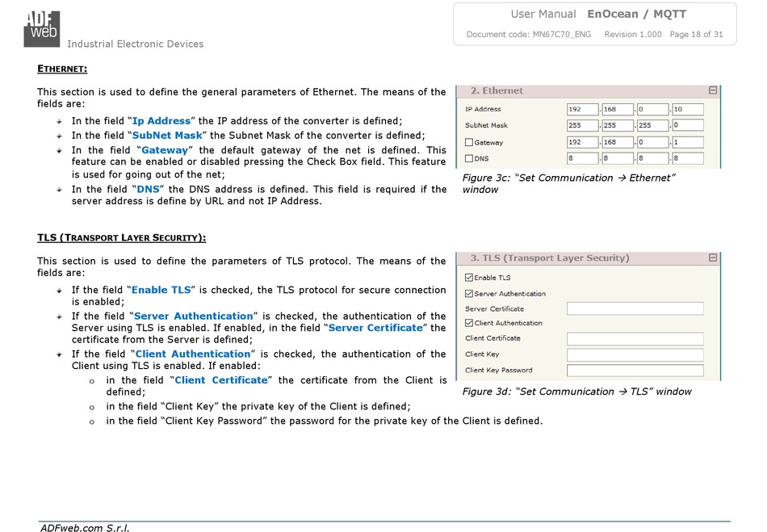Click the Client Key input field
767x532 pixels.
click(x=635, y=354)
